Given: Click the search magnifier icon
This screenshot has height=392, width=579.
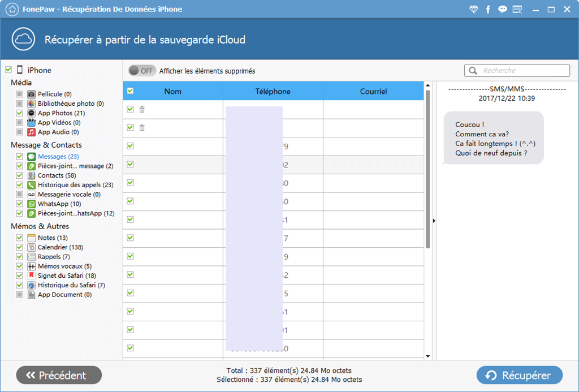Looking at the screenshot, I should coord(473,70).
